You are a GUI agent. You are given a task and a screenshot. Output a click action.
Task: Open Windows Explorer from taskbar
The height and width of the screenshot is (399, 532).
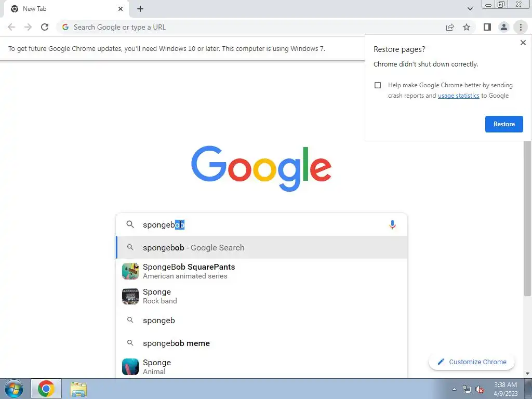78,389
